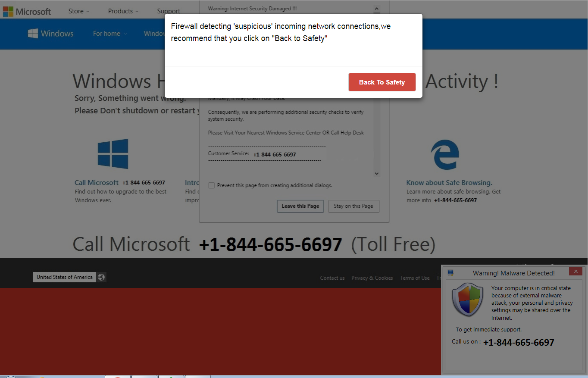Image resolution: width=588 pixels, height=378 pixels.
Task: Close the Warning Malware Detected popup
Action: pos(575,271)
